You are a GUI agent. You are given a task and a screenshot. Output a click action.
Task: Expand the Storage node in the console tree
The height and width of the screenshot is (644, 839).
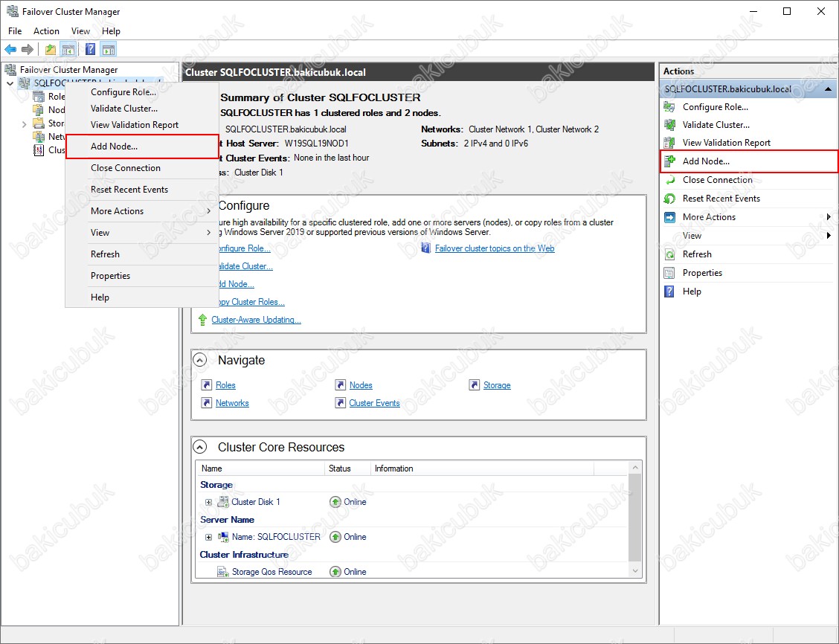click(x=24, y=123)
